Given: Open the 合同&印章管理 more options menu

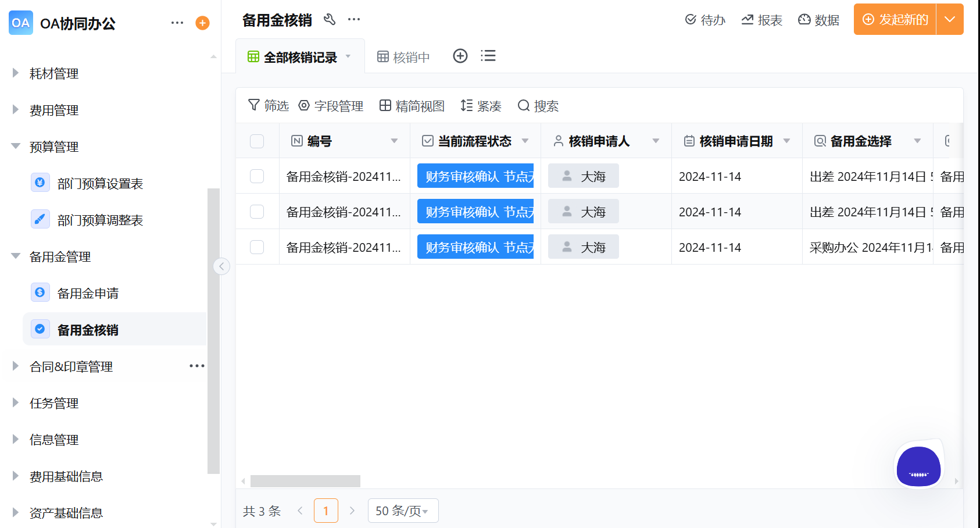Looking at the screenshot, I should pyautogui.click(x=196, y=366).
